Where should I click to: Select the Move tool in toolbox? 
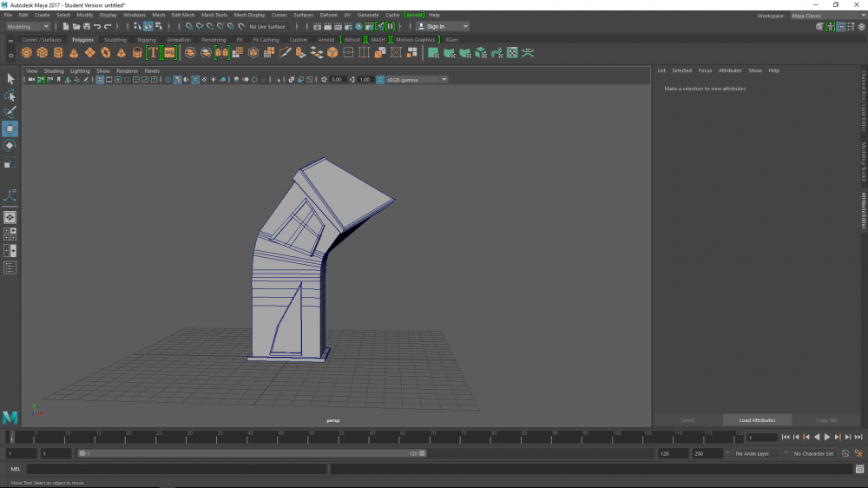pyautogui.click(x=10, y=129)
